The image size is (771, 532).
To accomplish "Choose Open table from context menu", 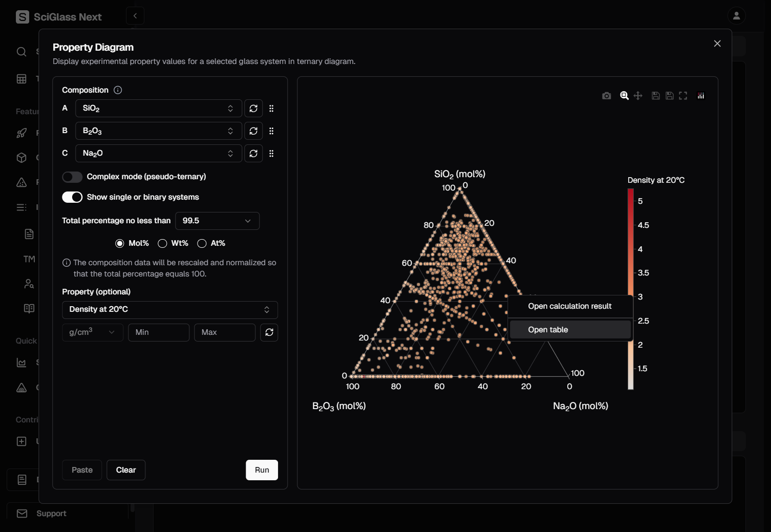I will pyautogui.click(x=570, y=330).
